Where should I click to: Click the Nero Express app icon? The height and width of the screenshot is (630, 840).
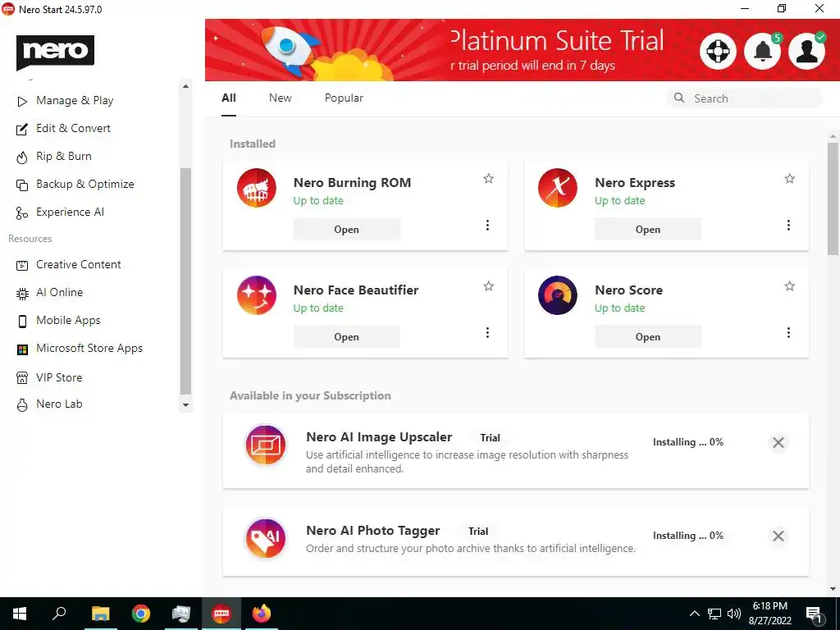558,188
